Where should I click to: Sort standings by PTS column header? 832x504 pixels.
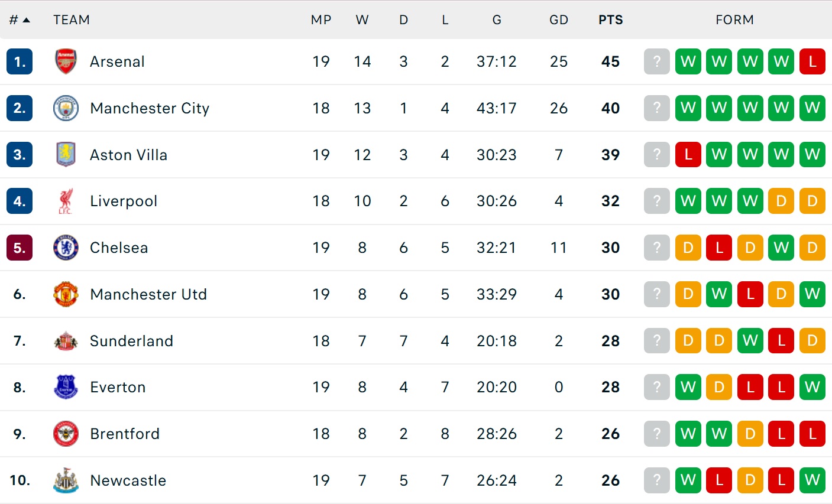point(610,20)
